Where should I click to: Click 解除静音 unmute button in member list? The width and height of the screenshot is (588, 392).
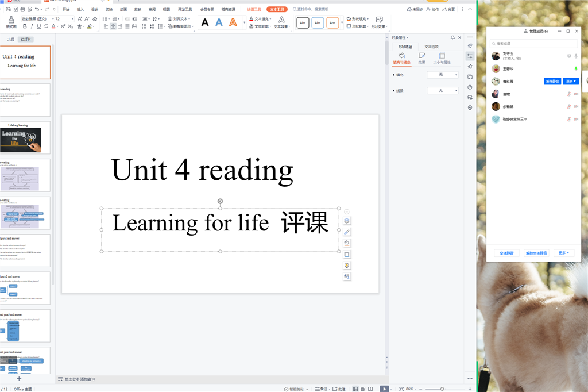pos(552,82)
